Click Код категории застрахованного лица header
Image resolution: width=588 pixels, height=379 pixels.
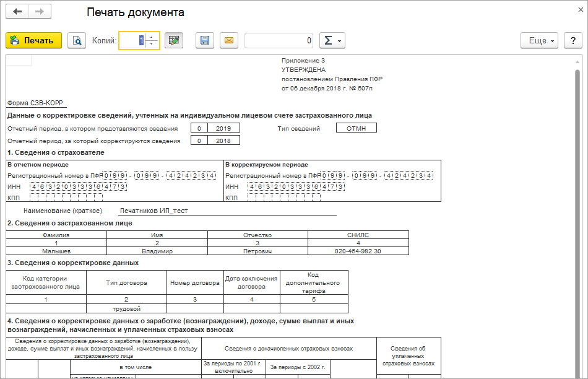(46, 282)
